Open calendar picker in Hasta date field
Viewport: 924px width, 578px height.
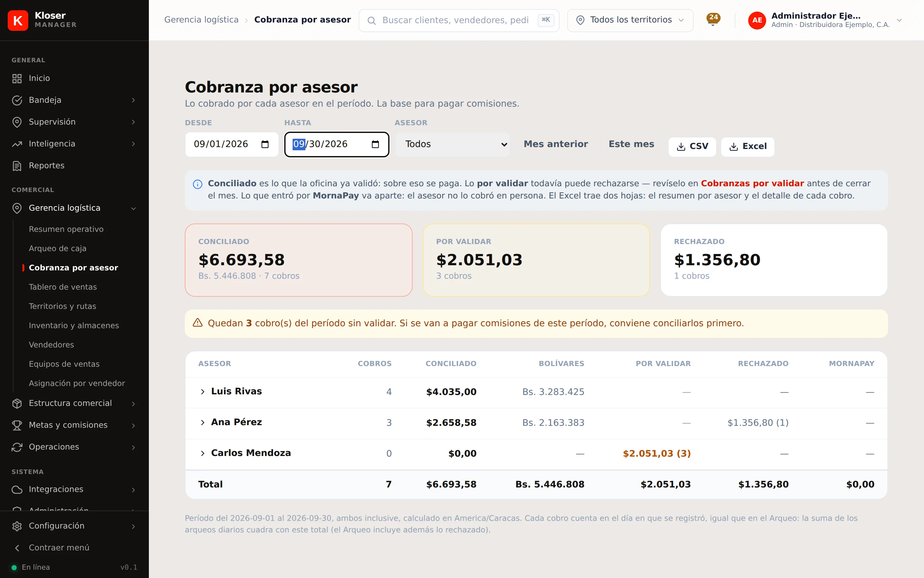click(x=375, y=144)
